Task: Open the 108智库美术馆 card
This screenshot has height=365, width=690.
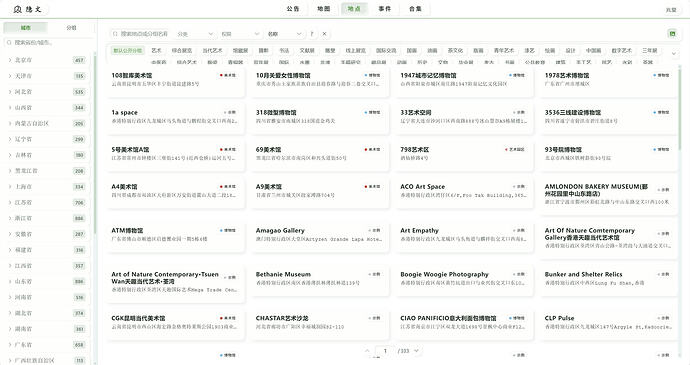Action: pos(175,82)
